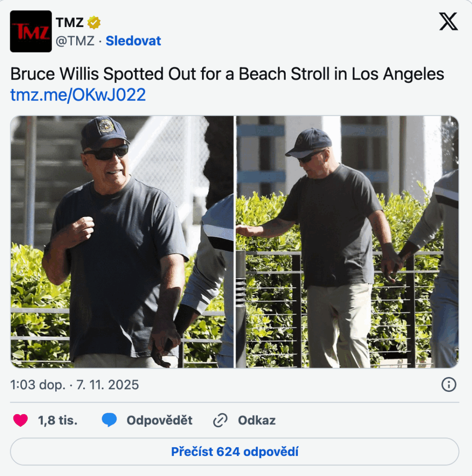Open the right photo of man walking
472x476 pixels.
tap(347, 242)
